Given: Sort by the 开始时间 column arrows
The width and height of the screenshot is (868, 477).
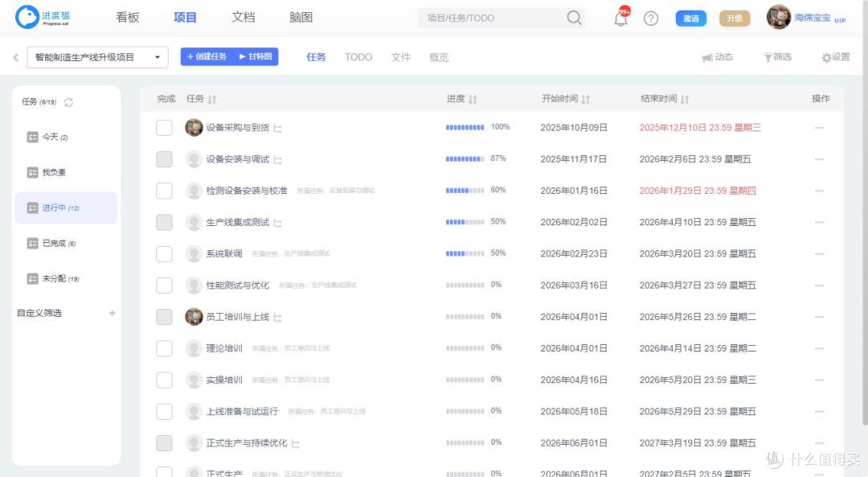Looking at the screenshot, I should [586, 100].
